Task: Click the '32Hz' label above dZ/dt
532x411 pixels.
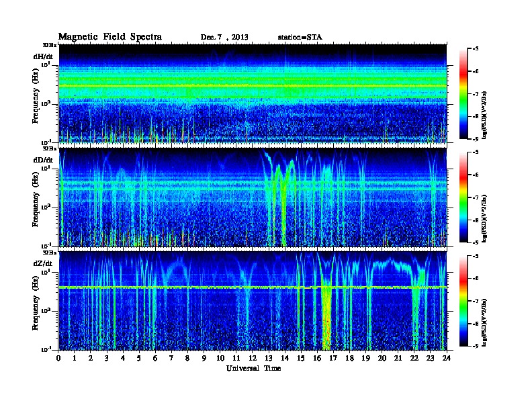Action: tap(50, 253)
